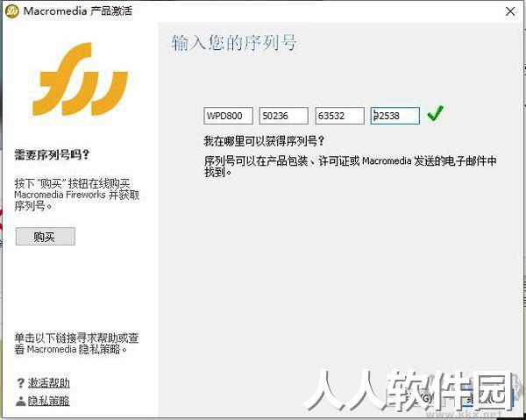Click the text 我在哪里可以获得序列号？

264,141
